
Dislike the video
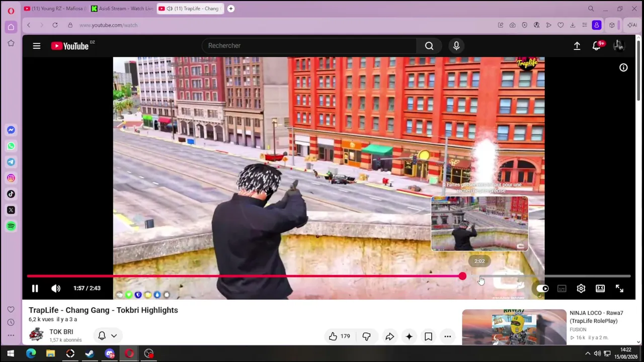[x=366, y=336]
